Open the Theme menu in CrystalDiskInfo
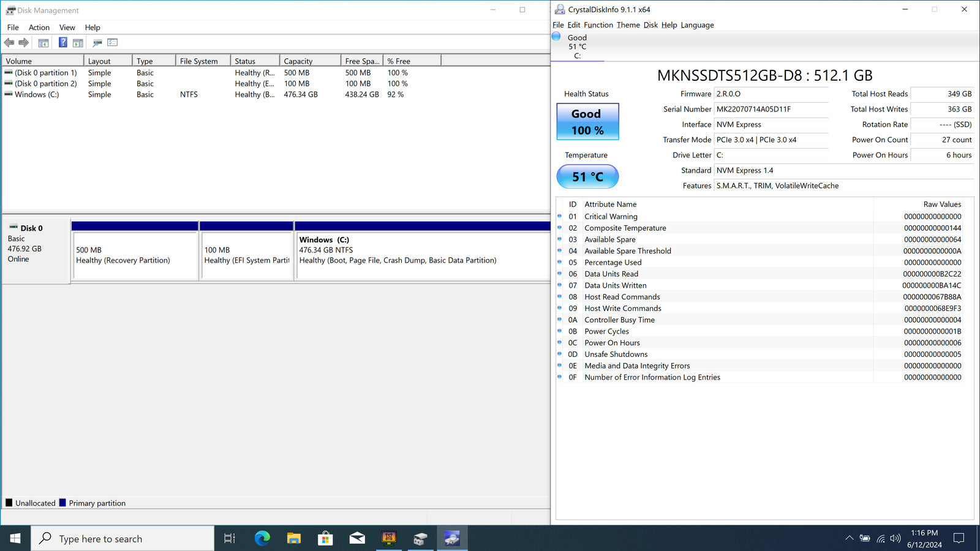980x551 pixels. [628, 25]
